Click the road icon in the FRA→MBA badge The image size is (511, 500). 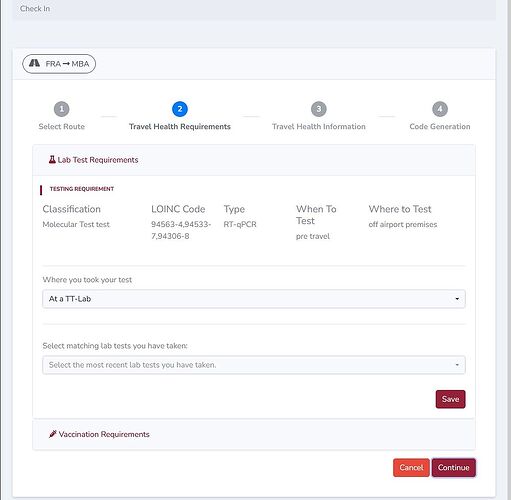(x=34, y=63)
